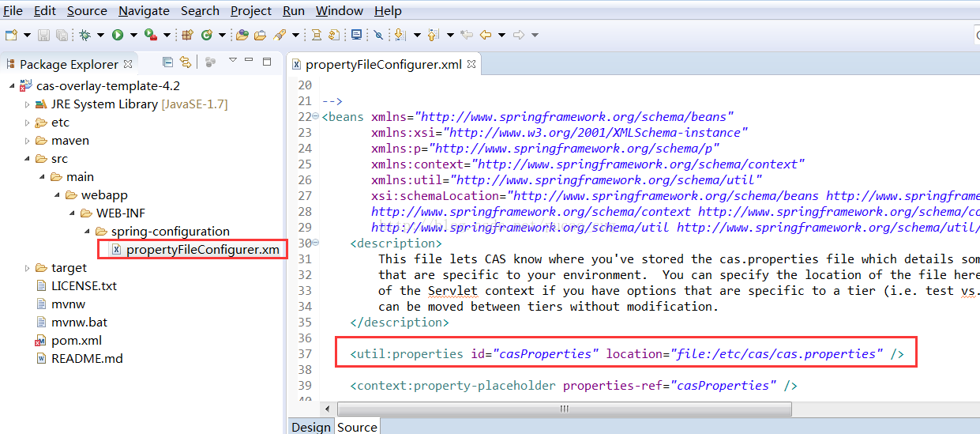Open the Debug configurations dropdown arrow
This screenshot has width=980, height=434.
click(100, 35)
